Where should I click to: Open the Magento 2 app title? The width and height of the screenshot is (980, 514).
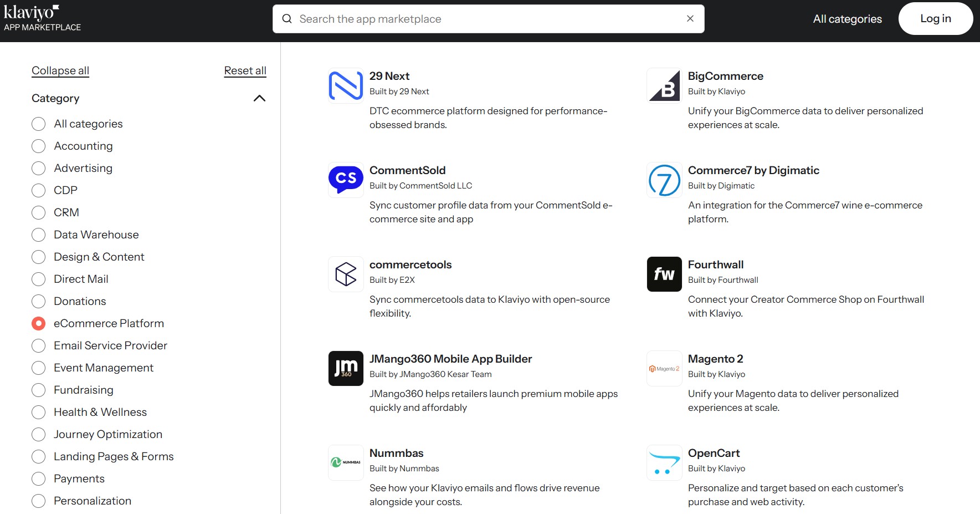(715, 359)
